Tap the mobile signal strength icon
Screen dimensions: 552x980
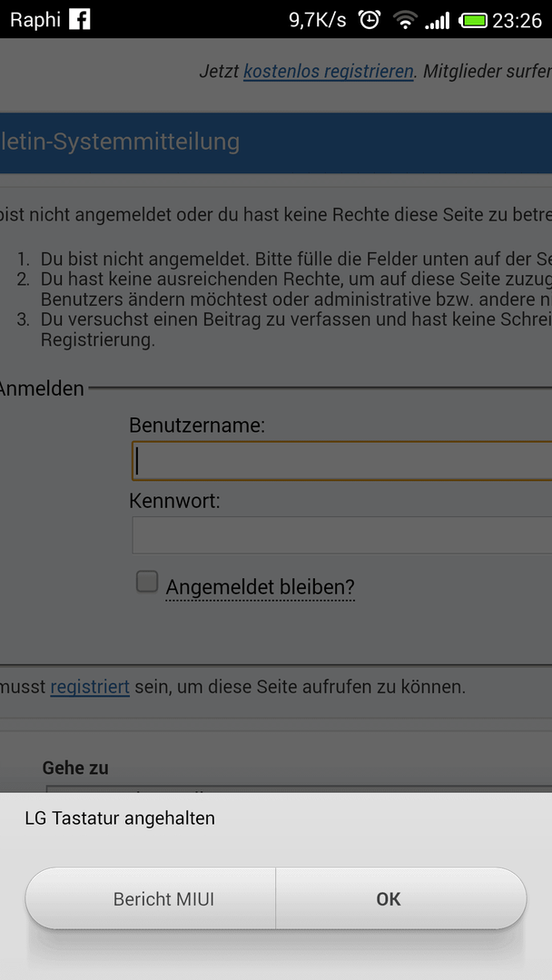[x=437, y=21]
